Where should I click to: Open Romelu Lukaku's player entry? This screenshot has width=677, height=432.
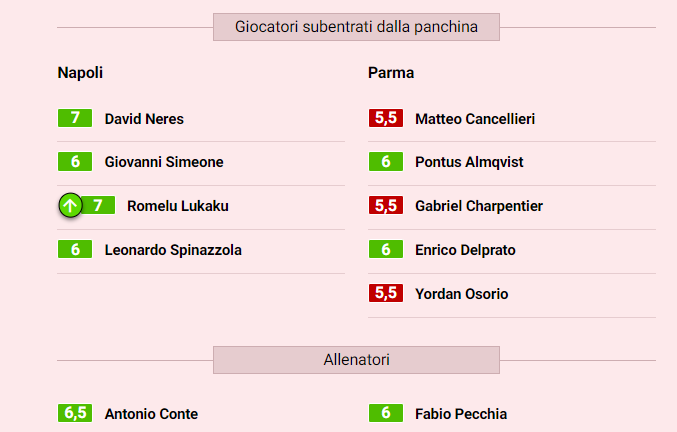178,206
